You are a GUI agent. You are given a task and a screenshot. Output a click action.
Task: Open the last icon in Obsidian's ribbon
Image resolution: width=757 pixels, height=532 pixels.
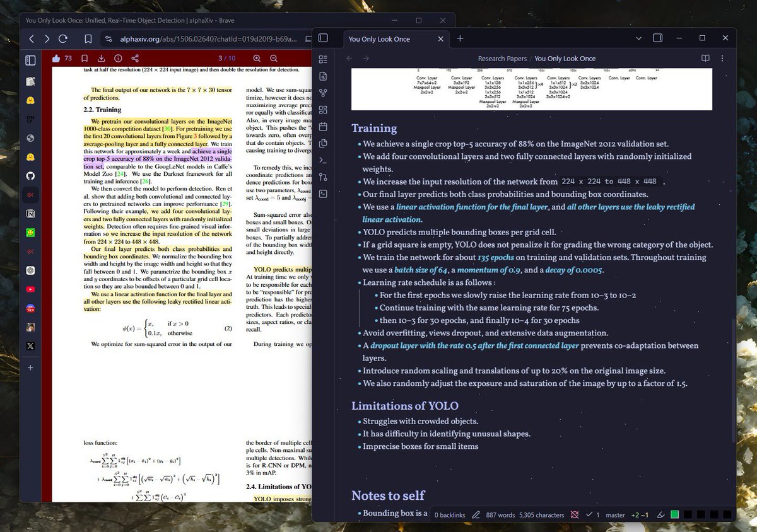click(x=323, y=194)
